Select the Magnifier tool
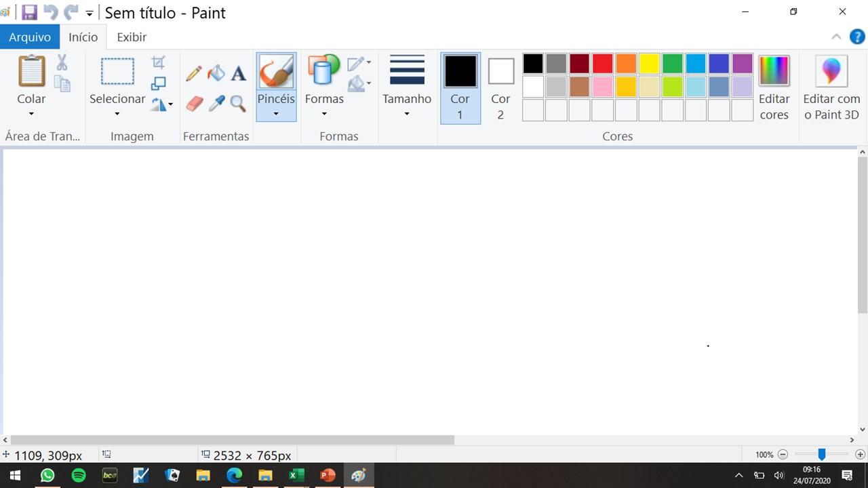The height and width of the screenshot is (488, 868). [238, 103]
